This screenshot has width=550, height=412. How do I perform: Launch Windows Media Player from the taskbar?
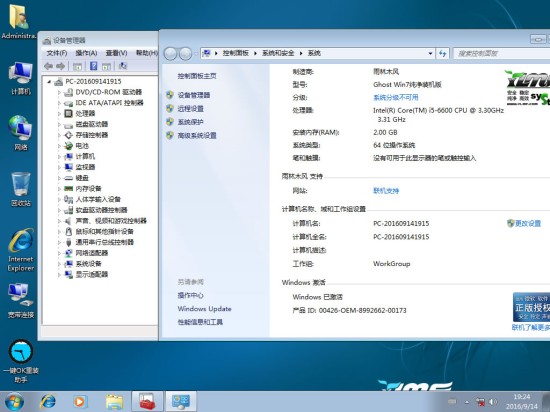(x=79, y=402)
